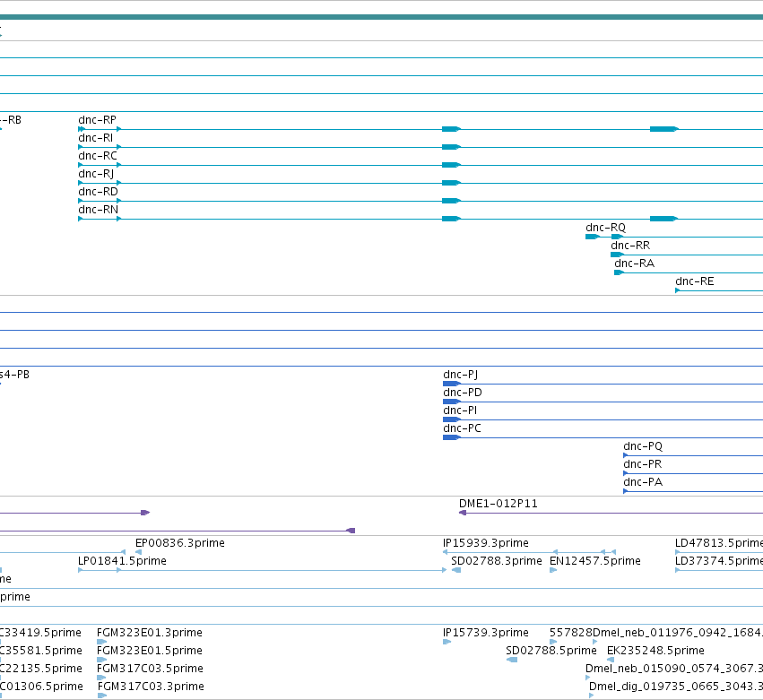This screenshot has width=763, height=700.
Task: Click the EP00836.3prime EST label
Action: [x=180, y=543]
